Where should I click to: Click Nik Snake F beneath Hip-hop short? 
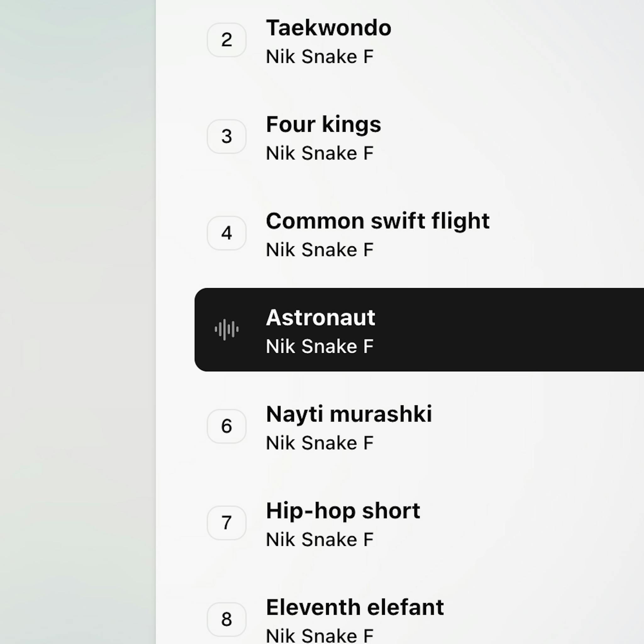click(x=319, y=540)
